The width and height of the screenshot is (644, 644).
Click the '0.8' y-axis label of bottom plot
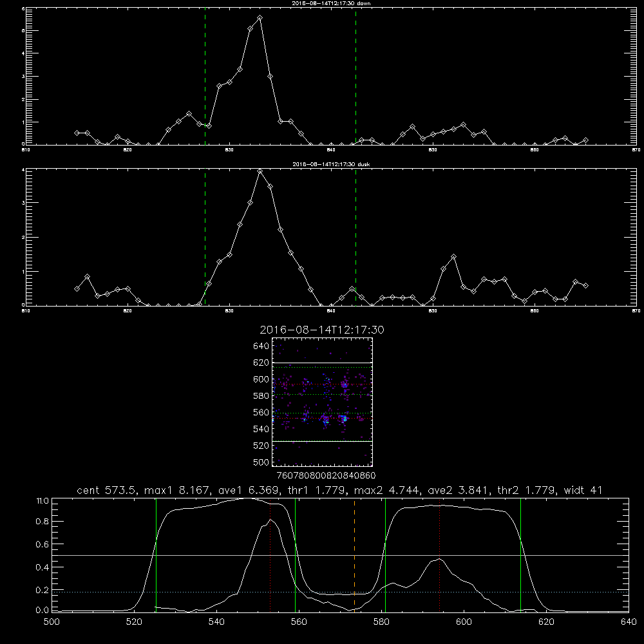(43, 521)
